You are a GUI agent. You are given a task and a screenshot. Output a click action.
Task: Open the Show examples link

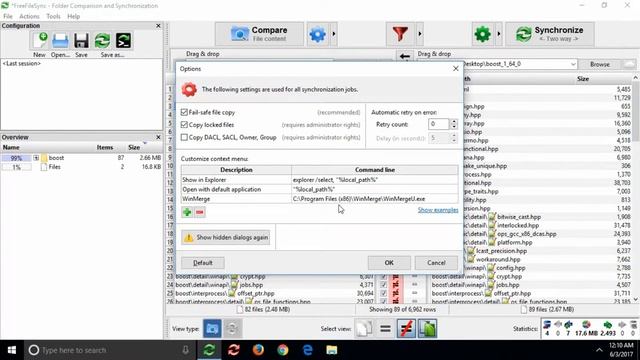tap(438, 210)
